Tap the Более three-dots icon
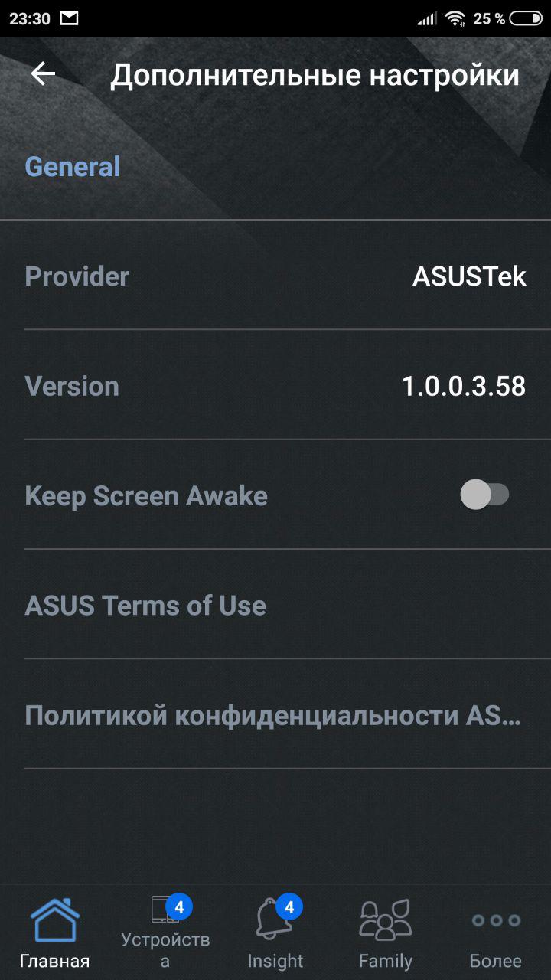Screen dimensions: 551x980 tap(495, 920)
